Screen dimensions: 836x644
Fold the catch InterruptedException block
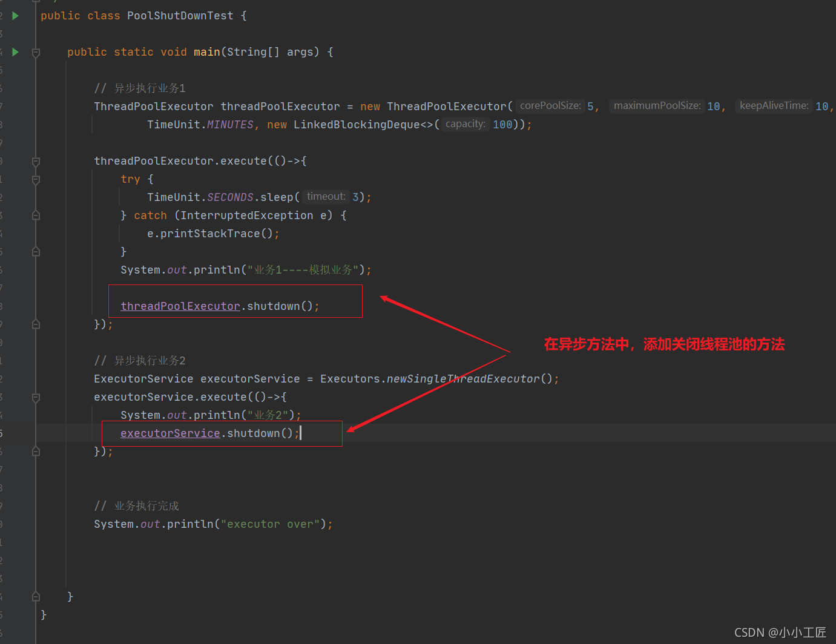36,215
